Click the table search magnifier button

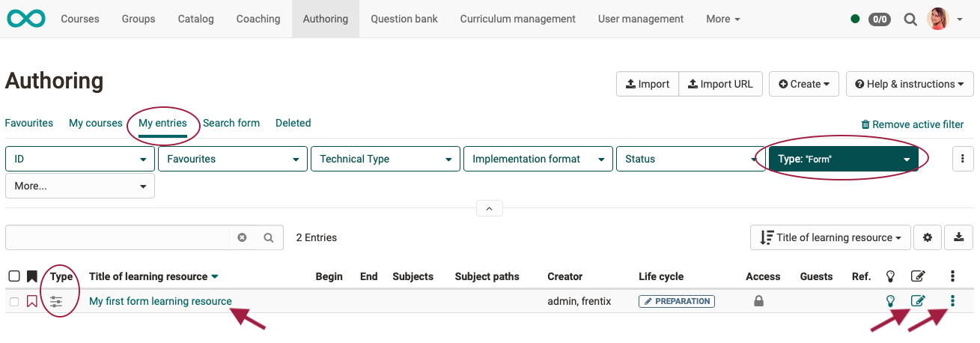269,237
